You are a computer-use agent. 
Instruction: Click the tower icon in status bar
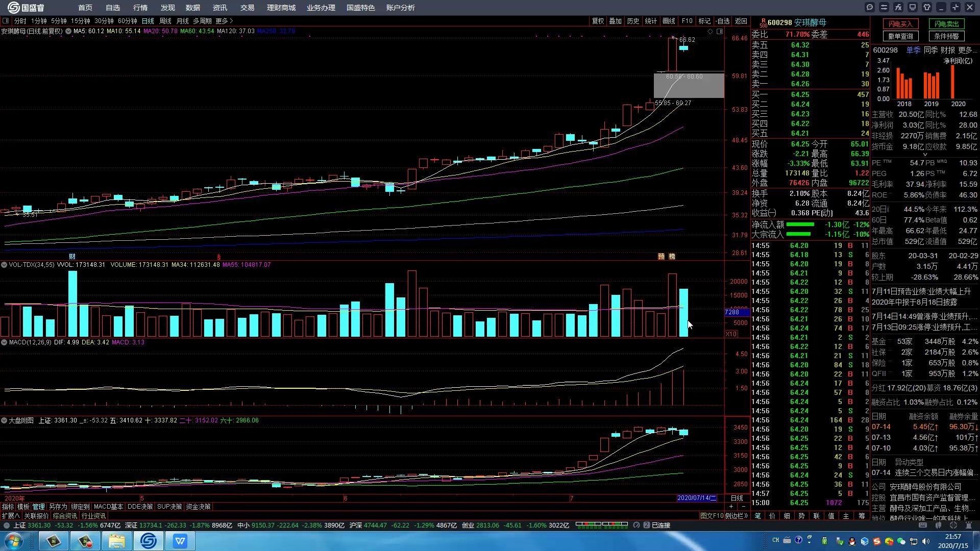968,525
